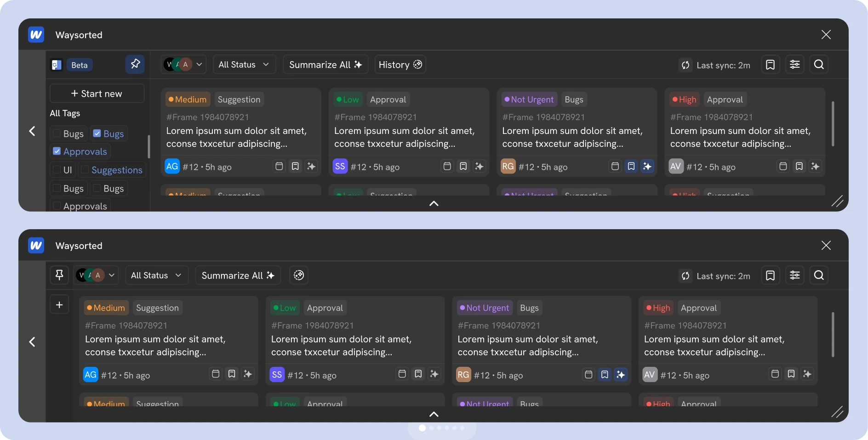Expand the user avatars dropdown in top window

(183, 64)
